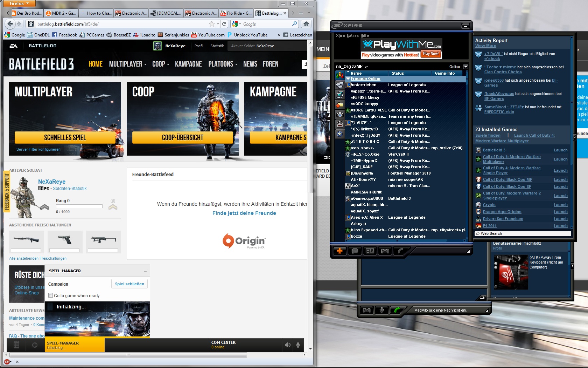Screen dimensions: 588x368
Task: Open Xfire chat rooms tab icon
Action: pyautogui.click(x=339, y=85)
